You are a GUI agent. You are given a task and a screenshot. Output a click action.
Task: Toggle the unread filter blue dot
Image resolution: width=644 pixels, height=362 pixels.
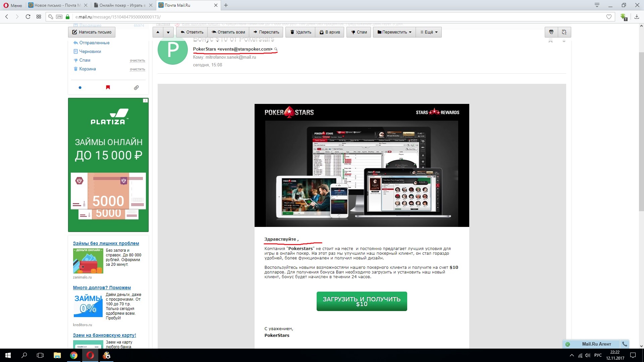80,87
